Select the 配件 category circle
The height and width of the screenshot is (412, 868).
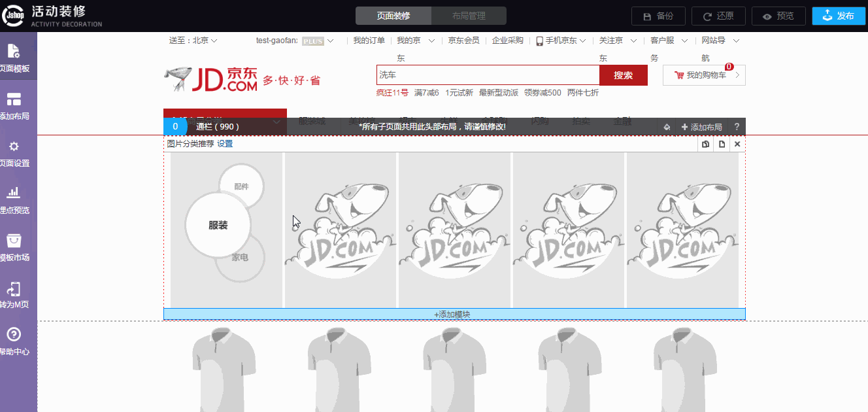(242, 186)
